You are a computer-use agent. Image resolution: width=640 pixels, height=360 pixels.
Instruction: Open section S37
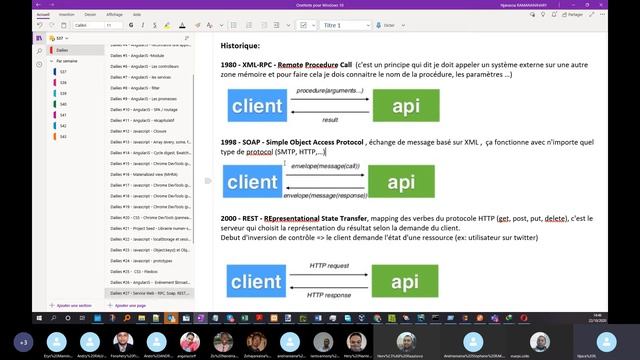[63, 71]
